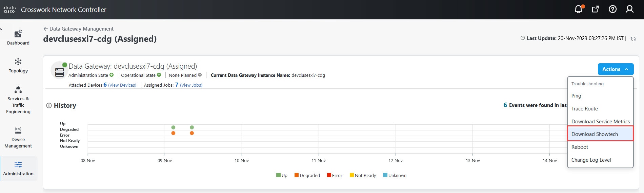The image size is (644, 193).
Task: Click the History info icon
Action: tap(49, 106)
